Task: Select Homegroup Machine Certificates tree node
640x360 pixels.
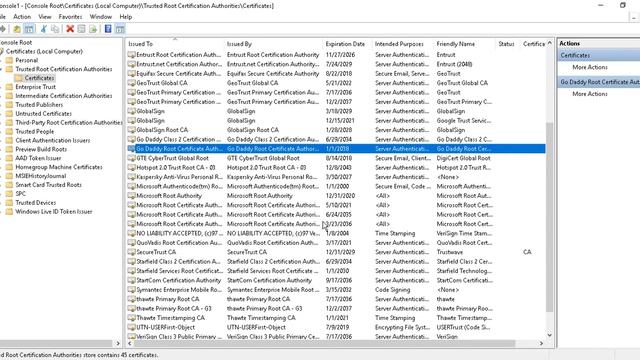Action: click(59, 167)
